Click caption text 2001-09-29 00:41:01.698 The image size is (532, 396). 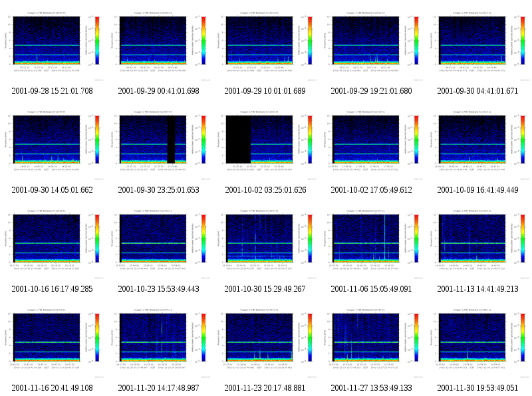(158, 91)
